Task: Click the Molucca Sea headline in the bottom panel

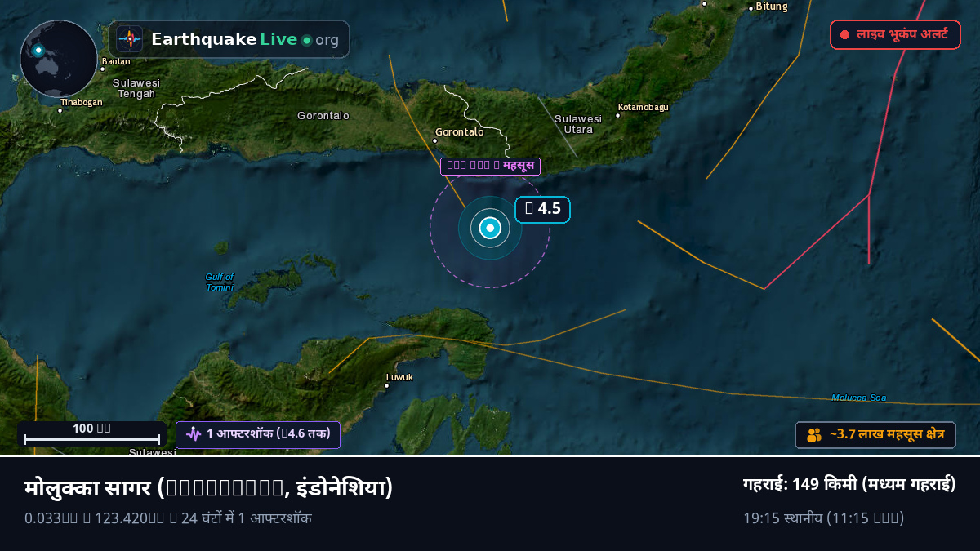Action: tap(209, 489)
